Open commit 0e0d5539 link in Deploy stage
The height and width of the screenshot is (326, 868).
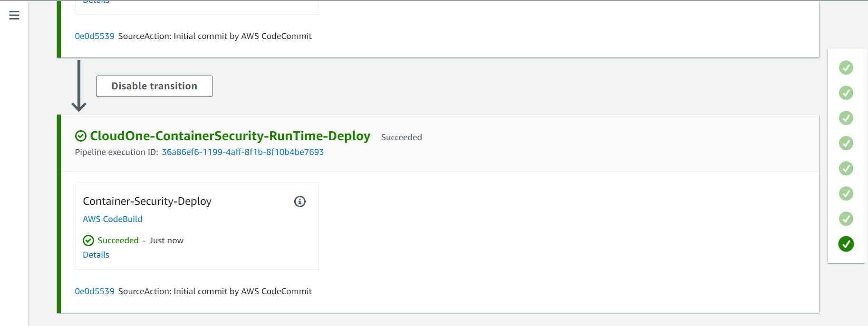tap(95, 291)
